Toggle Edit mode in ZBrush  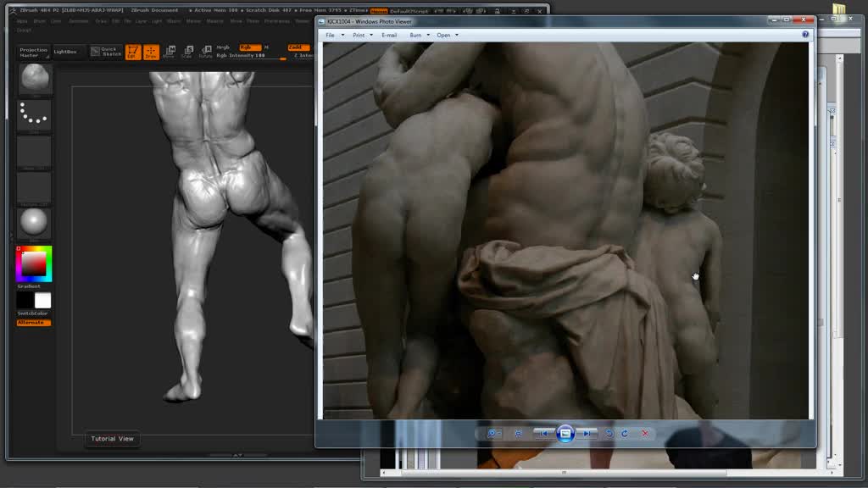pyautogui.click(x=133, y=52)
